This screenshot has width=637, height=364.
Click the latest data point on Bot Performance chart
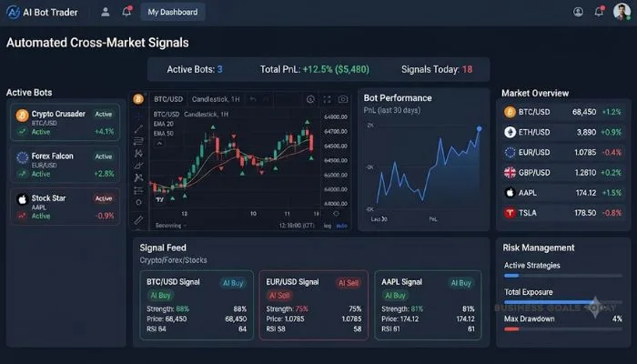click(480, 128)
